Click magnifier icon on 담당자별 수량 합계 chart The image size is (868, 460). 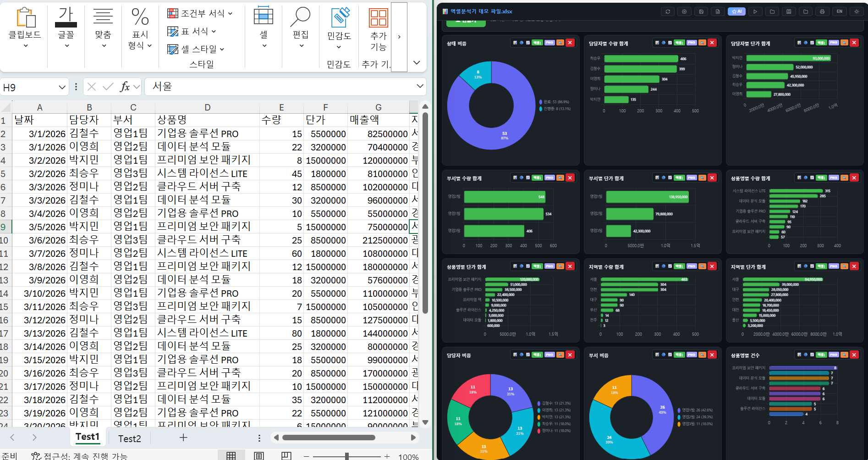coord(702,43)
